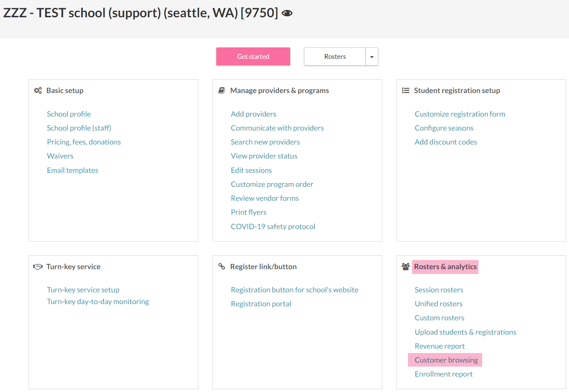Open Pricing, fees, donations settings
569x392 pixels.
(84, 142)
